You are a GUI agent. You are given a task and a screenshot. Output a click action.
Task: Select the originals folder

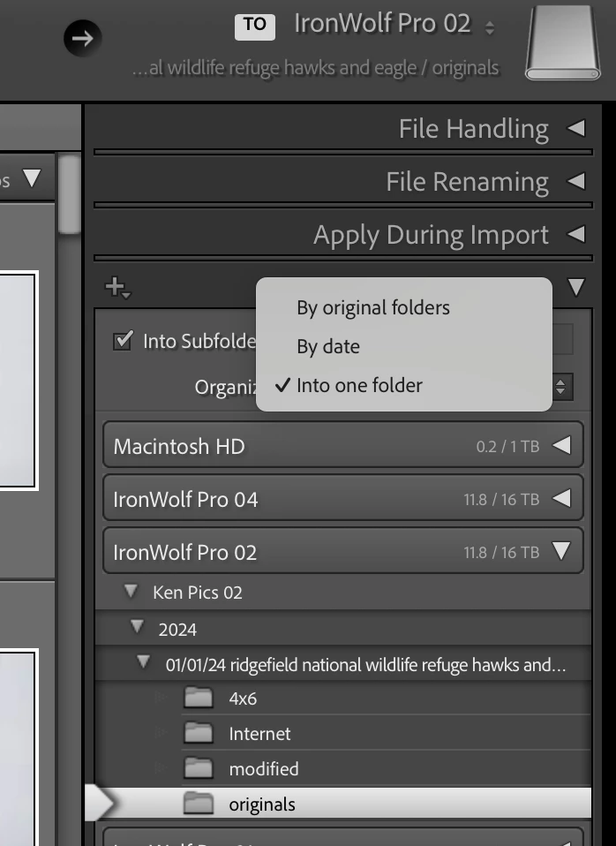pos(343,804)
